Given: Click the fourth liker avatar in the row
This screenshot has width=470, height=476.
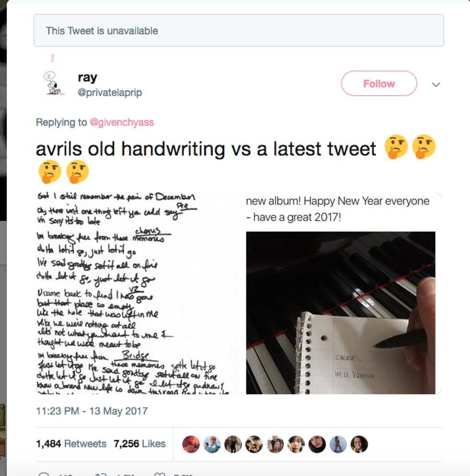Looking at the screenshot, I should tap(254, 444).
